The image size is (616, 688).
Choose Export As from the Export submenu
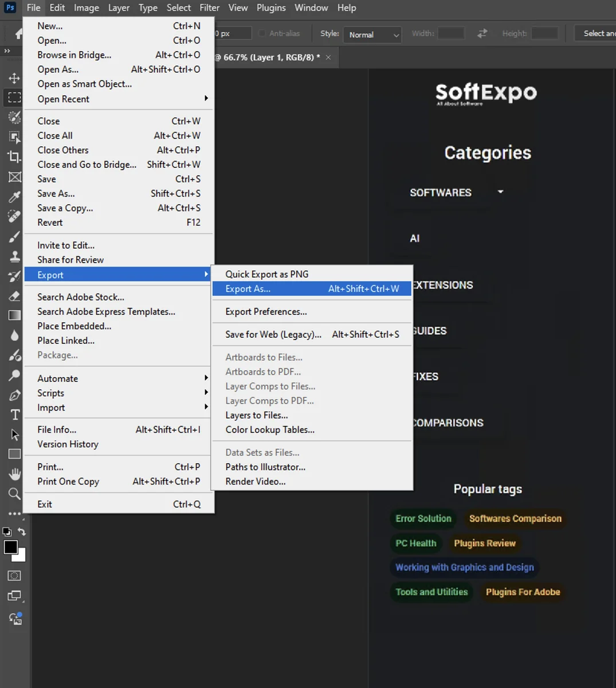coord(248,288)
